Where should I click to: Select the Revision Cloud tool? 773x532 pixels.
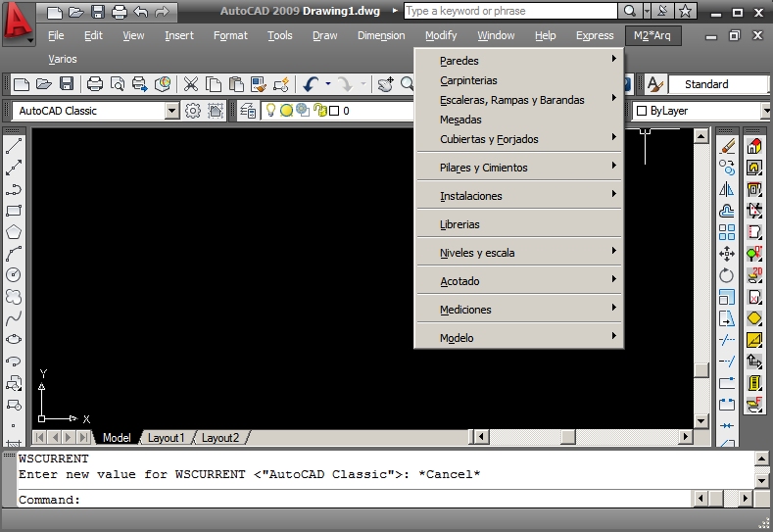[14, 297]
